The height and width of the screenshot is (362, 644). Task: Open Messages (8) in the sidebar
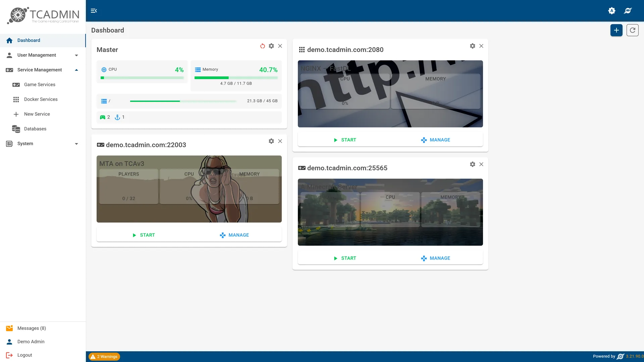pos(43,328)
